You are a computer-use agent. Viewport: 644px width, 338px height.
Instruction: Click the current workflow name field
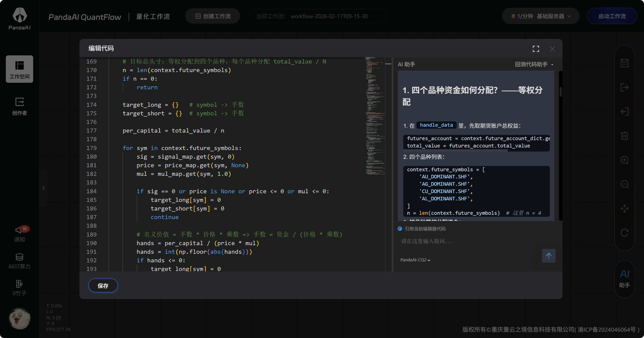(x=318, y=16)
